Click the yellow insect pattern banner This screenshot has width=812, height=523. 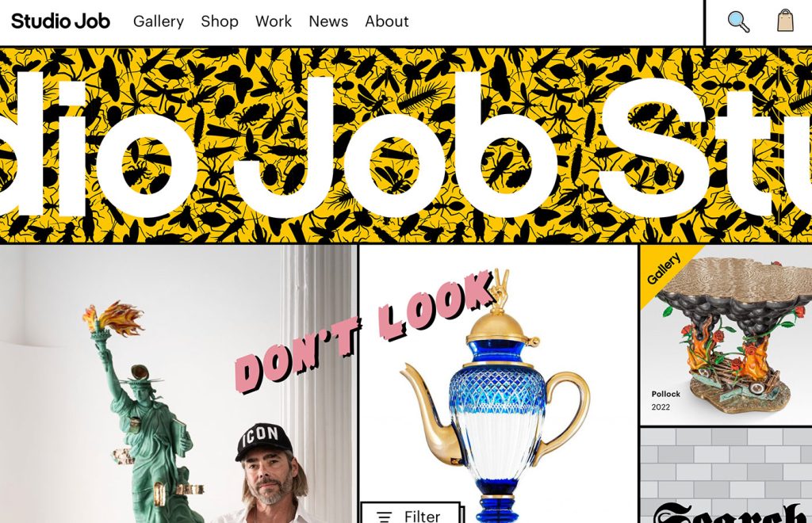[406, 145]
